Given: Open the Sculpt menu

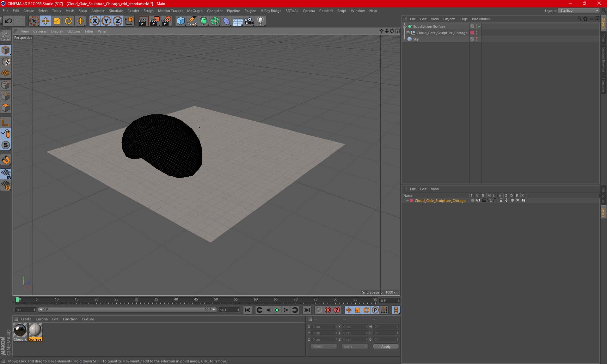Looking at the screenshot, I should (149, 11).
